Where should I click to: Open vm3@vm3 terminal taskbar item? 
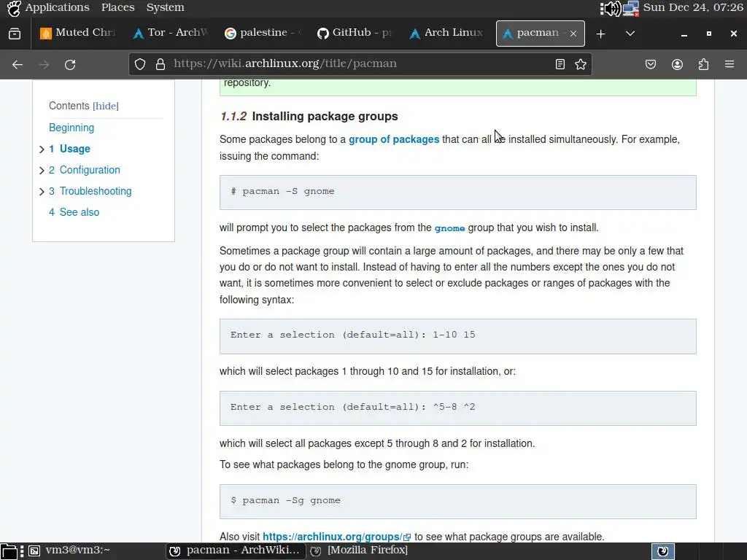click(x=70, y=551)
